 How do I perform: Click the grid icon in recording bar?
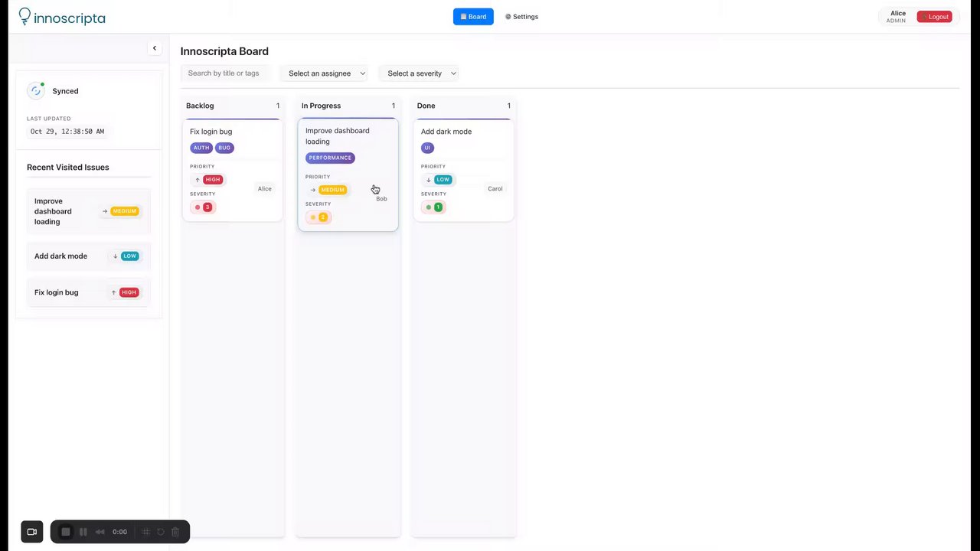pyautogui.click(x=146, y=532)
